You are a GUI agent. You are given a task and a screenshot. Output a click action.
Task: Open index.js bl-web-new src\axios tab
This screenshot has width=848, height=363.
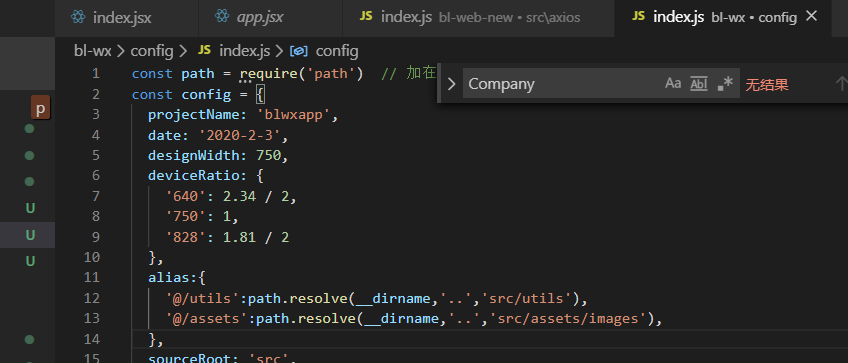(479, 17)
